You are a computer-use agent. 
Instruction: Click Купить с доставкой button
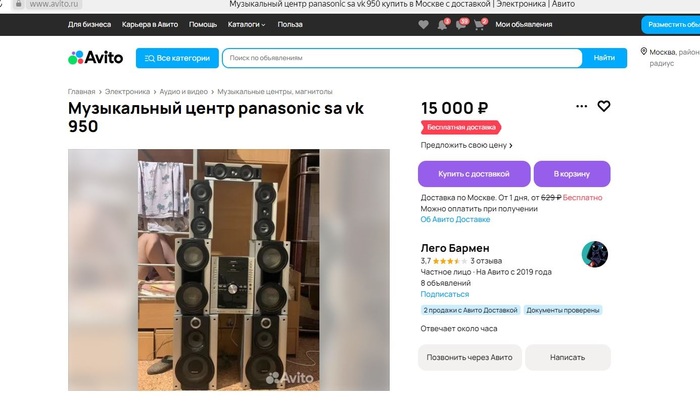click(x=474, y=174)
